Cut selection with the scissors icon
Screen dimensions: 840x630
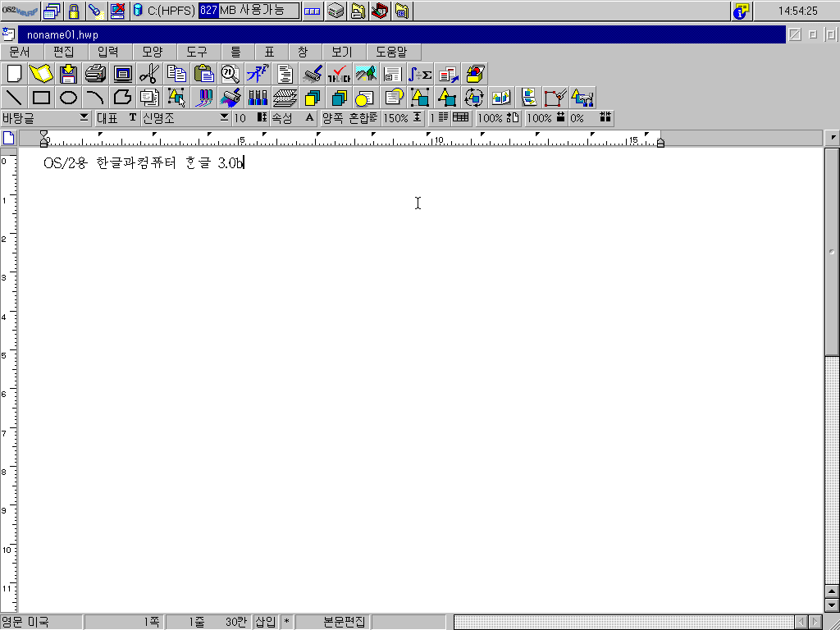point(149,74)
